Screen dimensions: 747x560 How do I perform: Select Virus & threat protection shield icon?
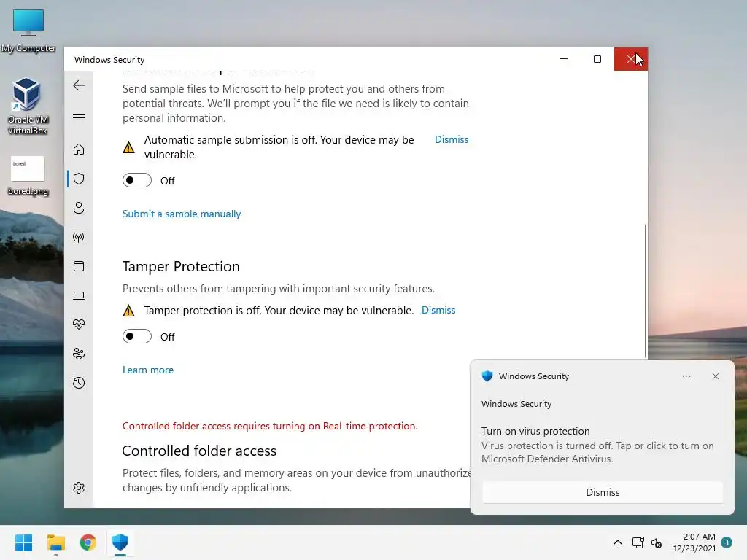pos(79,179)
